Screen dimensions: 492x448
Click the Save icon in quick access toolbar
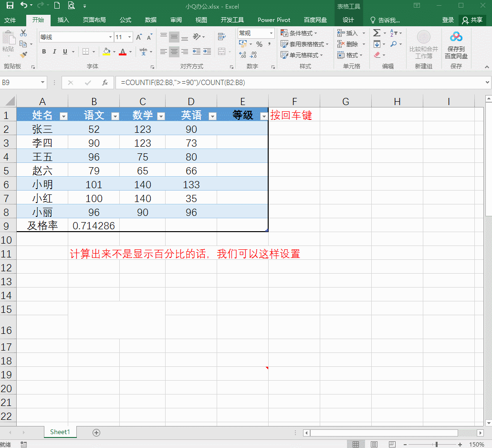(10, 5)
